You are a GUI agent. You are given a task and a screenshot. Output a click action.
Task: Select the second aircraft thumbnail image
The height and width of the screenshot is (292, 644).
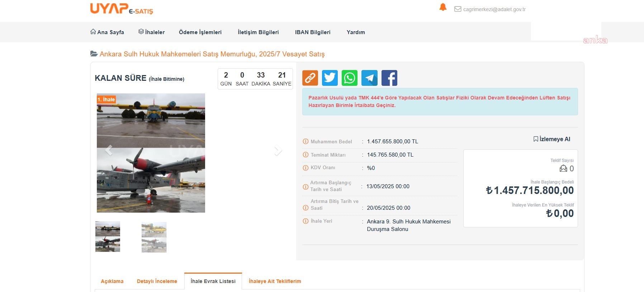coord(154,237)
